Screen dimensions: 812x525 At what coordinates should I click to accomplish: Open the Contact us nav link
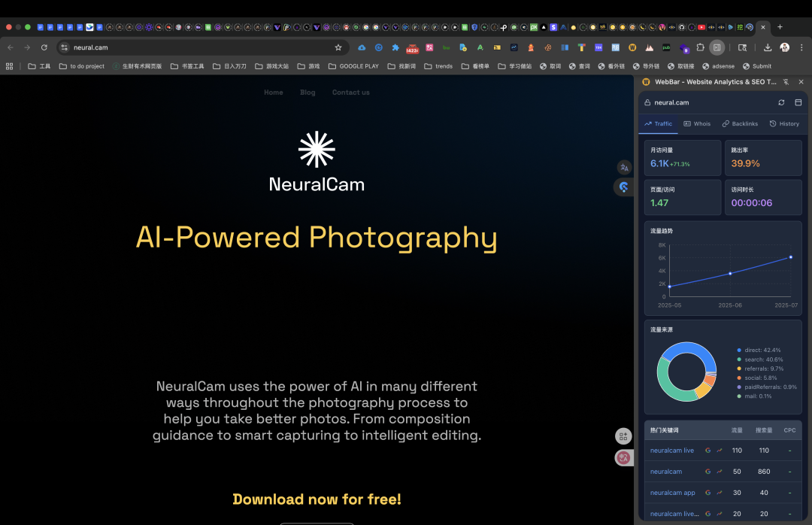click(350, 93)
